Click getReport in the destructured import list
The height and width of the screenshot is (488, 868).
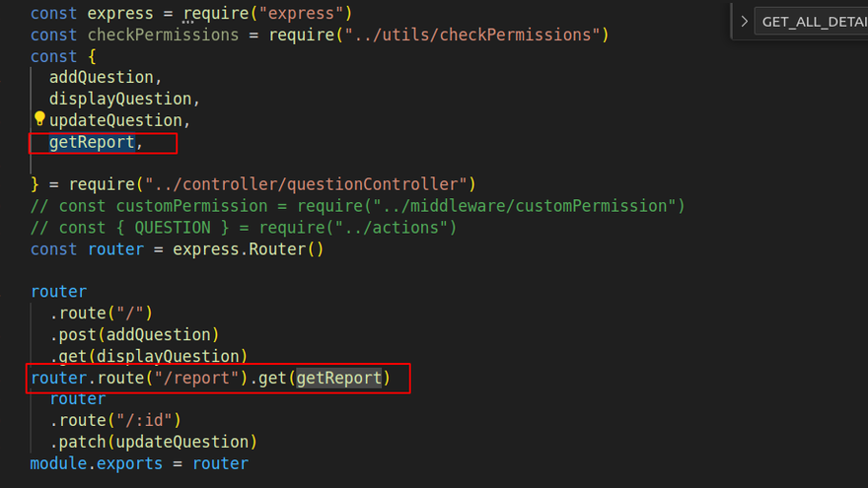pyautogui.click(x=91, y=142)
